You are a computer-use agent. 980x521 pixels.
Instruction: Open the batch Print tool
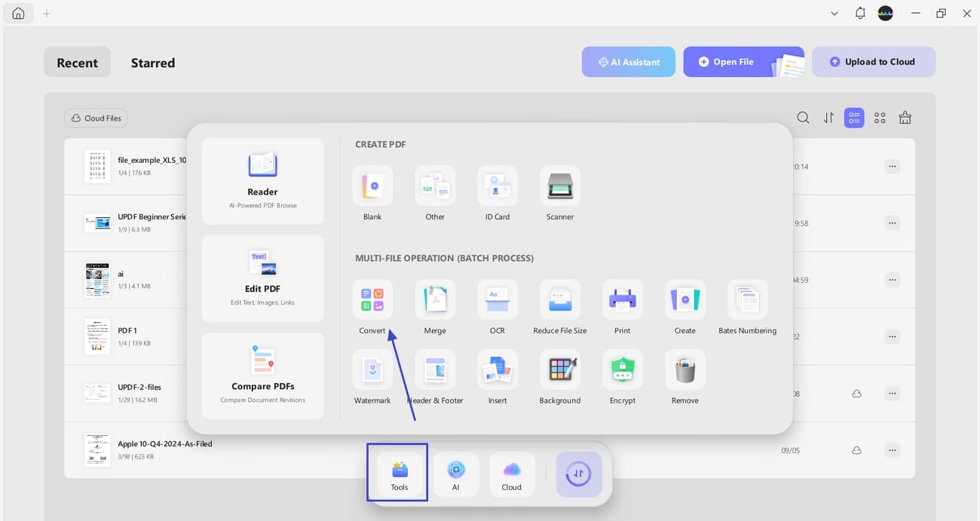click(x=623, y=299)
